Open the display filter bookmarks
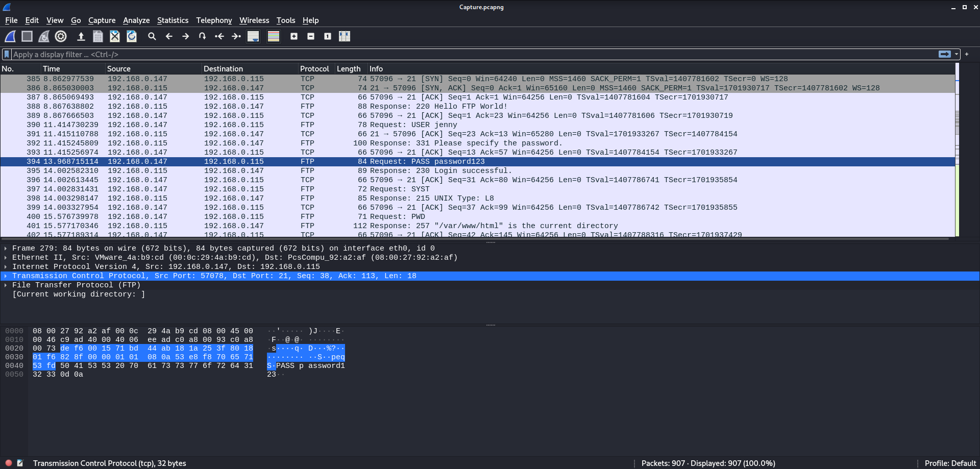Viewport: 980px width, 469px height. [x=7, y=54]
